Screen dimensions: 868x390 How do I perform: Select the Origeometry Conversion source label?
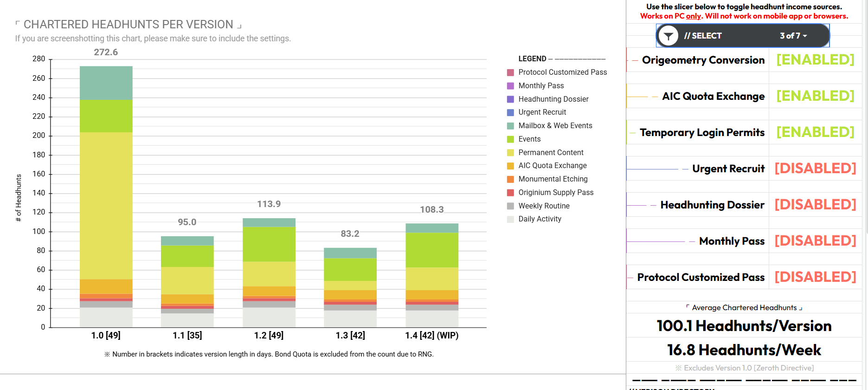point(703,60)
